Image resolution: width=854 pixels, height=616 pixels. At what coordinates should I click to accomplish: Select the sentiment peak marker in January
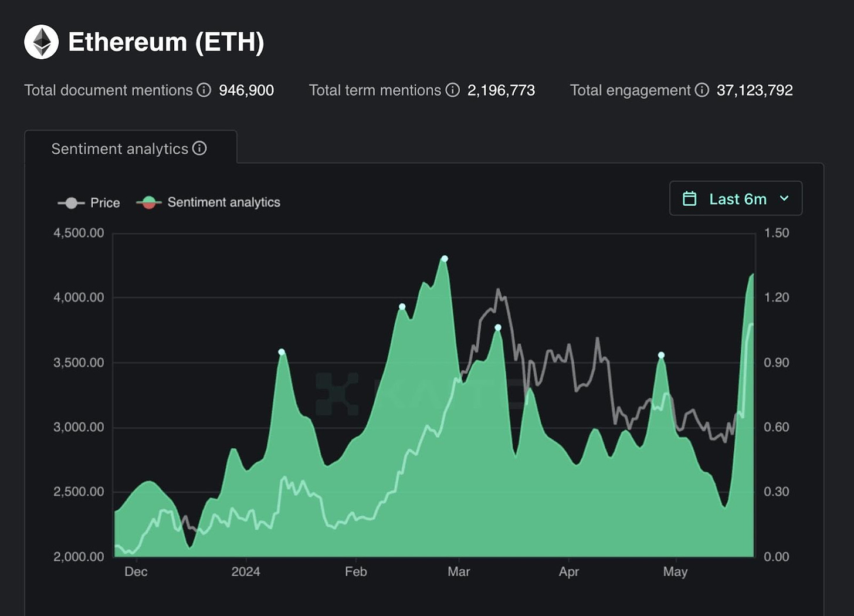tap(282, 352)
